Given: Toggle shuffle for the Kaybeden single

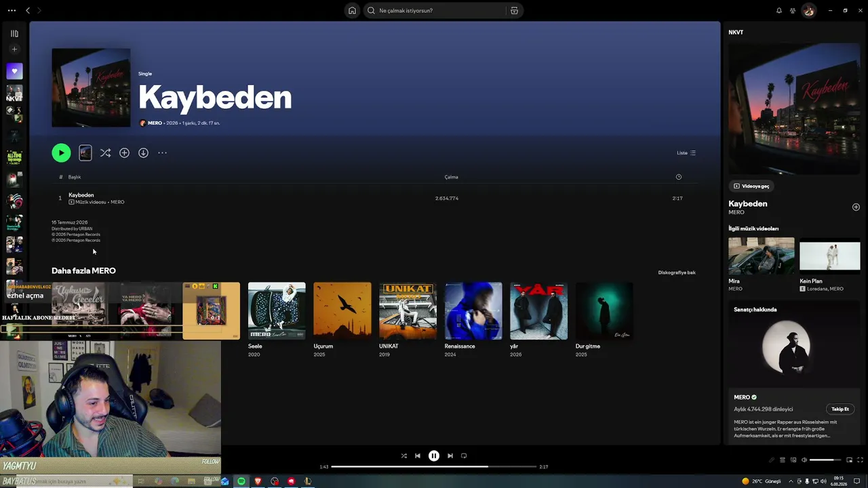Looking at the screenshot, I should tap(105, 153).
